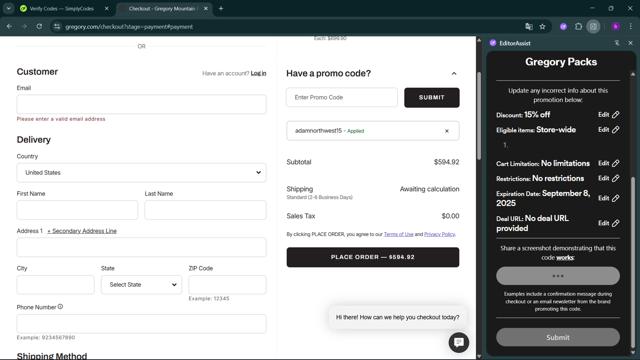
Task: Edit the Cart Limitation field
Action: 609,163
